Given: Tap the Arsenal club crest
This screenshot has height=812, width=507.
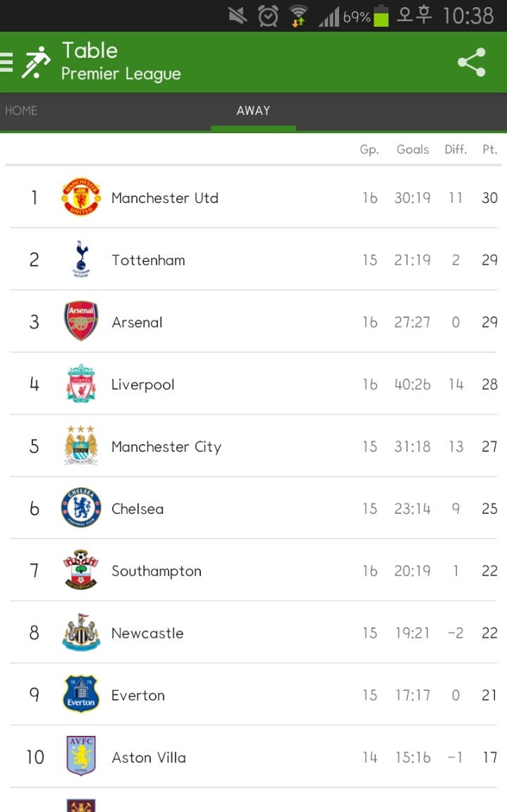Looking at the screenshot, I should click(81, 322).
